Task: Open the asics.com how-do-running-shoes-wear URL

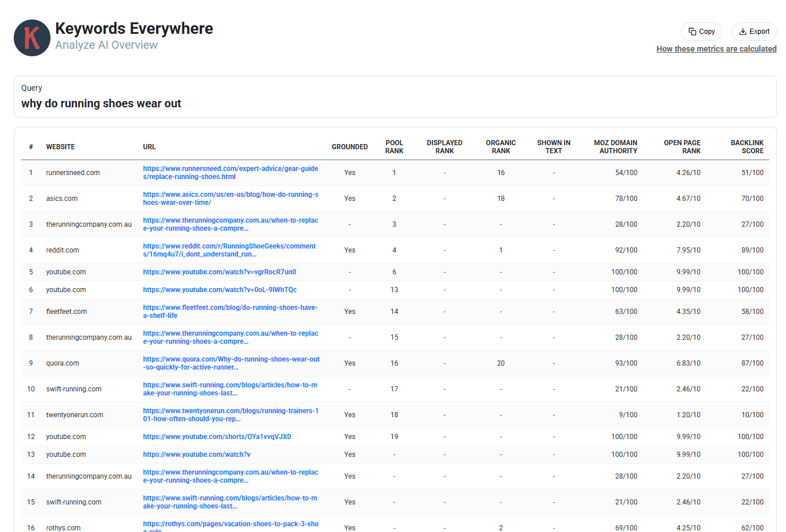Action: click(231, 199)
